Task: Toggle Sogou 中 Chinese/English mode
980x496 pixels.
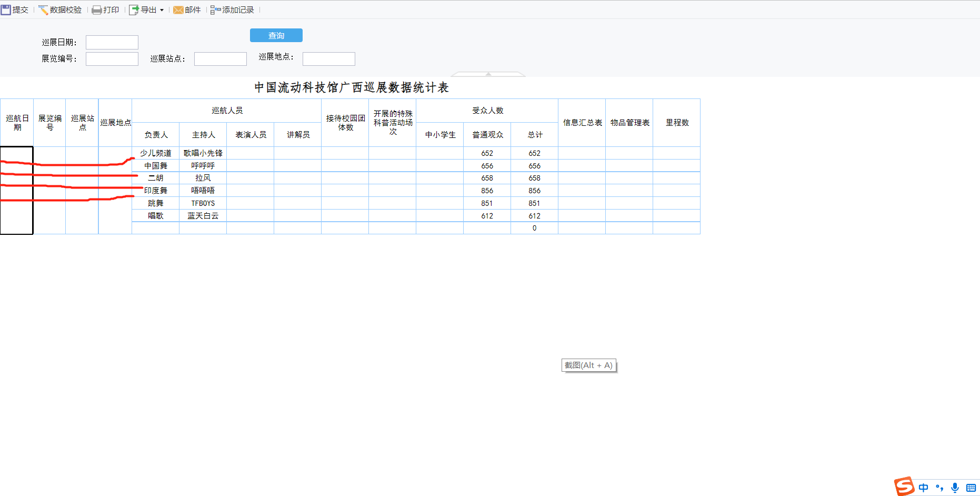Action: pyautogui.click(x=924, y=488)
